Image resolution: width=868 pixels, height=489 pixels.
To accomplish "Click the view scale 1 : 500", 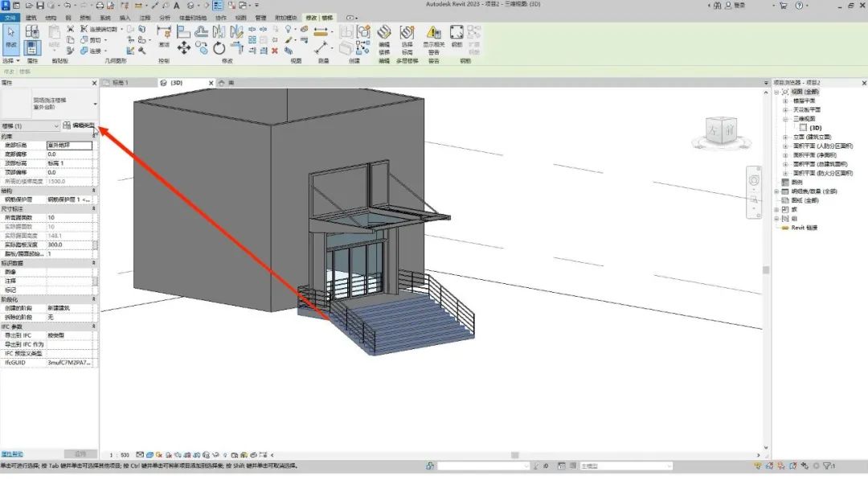I will 120,455.
